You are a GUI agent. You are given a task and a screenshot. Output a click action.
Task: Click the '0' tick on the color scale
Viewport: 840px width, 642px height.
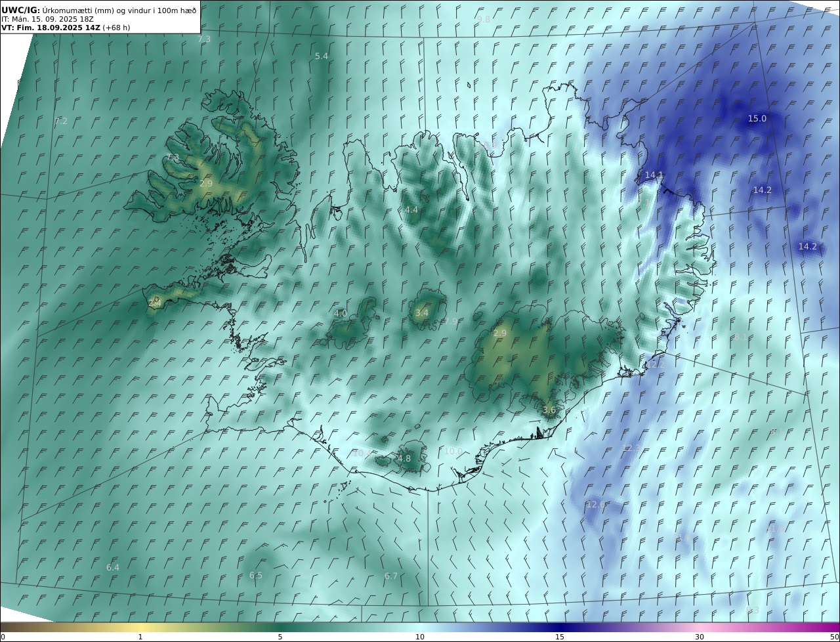tap(3, 637)
